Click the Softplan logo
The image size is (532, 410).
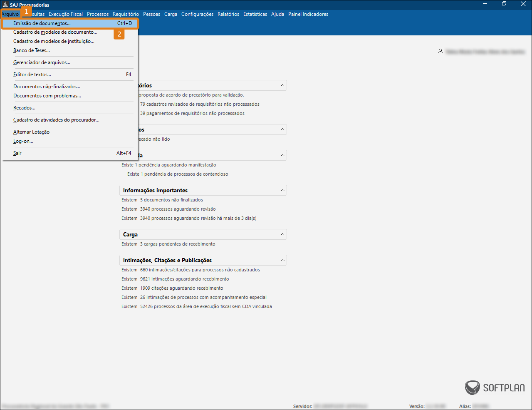click(x=495, y=388)
